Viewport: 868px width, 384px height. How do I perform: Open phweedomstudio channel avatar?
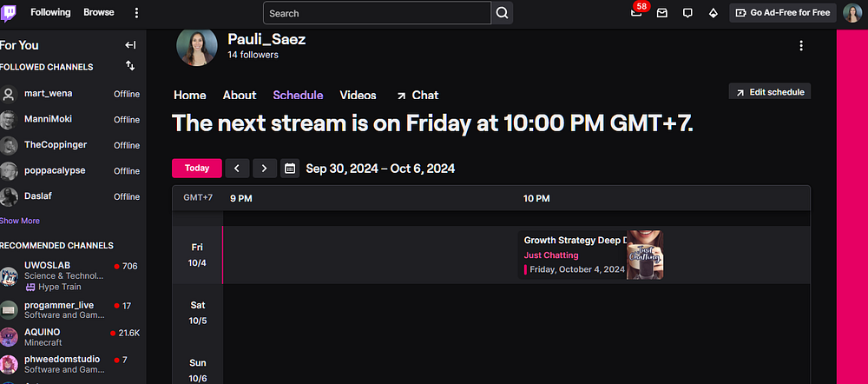[x=9, y=364]
